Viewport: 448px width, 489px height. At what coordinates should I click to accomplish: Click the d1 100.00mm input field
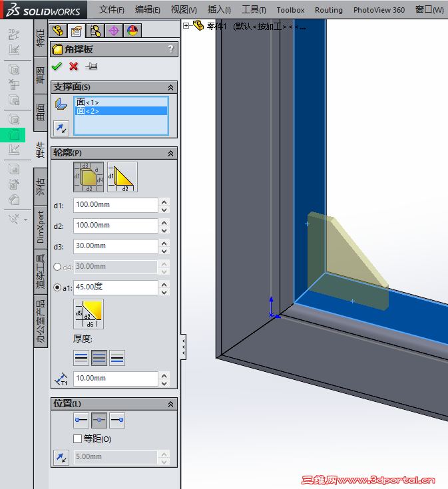pyautogui.click(x=116, y=205)
